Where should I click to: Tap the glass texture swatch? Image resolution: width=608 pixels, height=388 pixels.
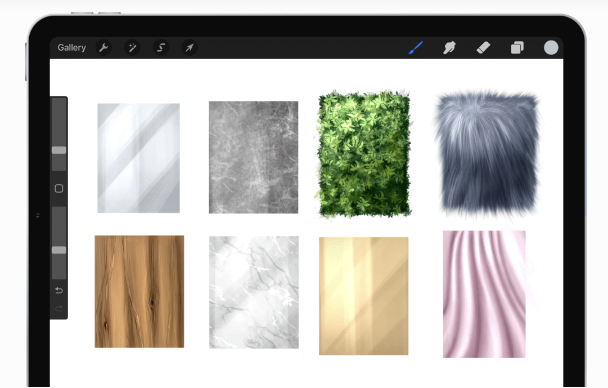(138, 158)
